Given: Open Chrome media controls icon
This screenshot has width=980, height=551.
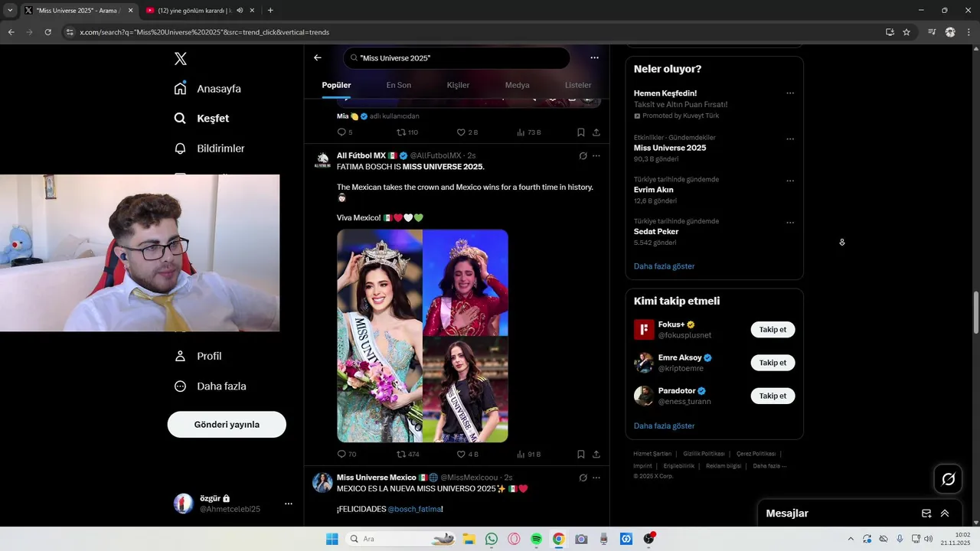Looking at the screenshot, I should coord(932,32).
